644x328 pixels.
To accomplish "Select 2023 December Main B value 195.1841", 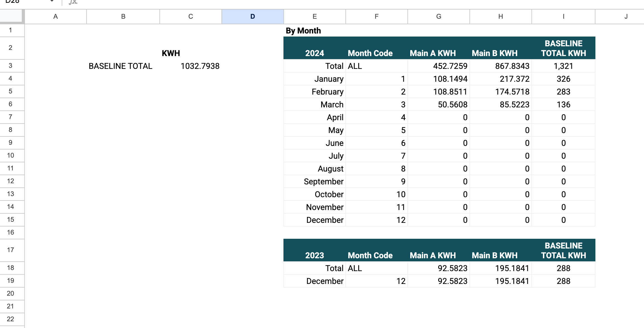I will tap(512, 281).
